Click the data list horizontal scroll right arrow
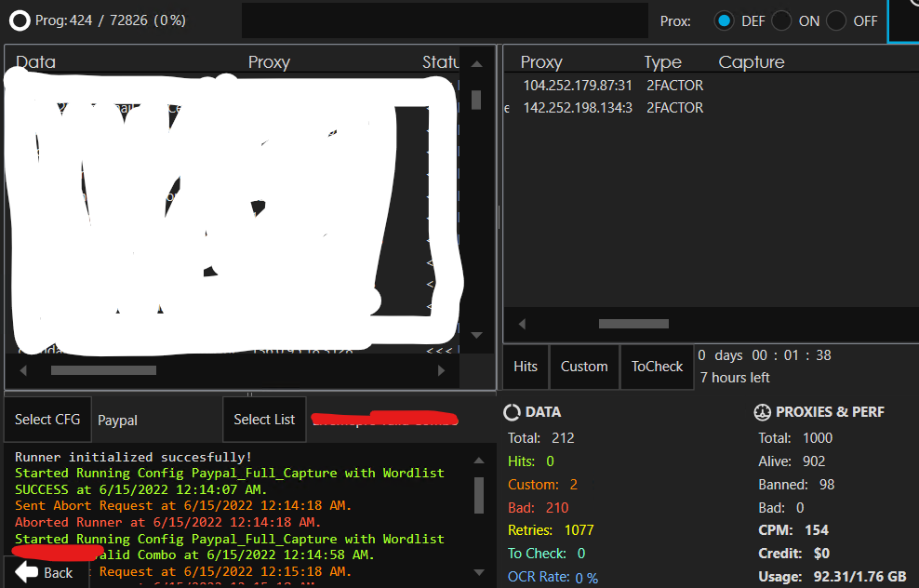Image resolution: width=919 pixels, height=588 pixels. click(441, 370)
